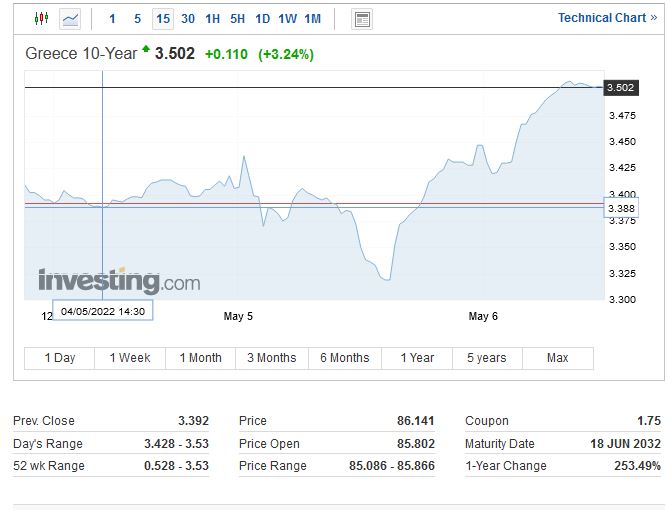Select the 5 minute interval
This screenshot has height=510, width=667.
[138, 19]
